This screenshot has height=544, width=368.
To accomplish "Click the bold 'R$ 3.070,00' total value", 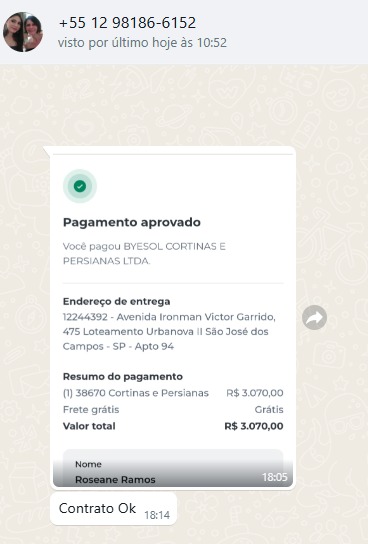I will click(254, 426).
